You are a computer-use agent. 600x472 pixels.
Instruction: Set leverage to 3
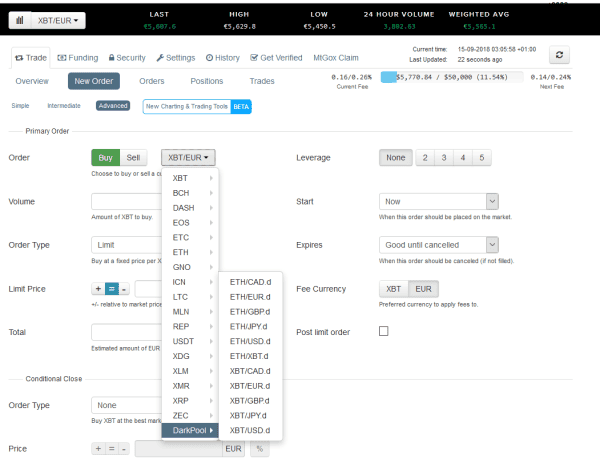click(444, 158)
